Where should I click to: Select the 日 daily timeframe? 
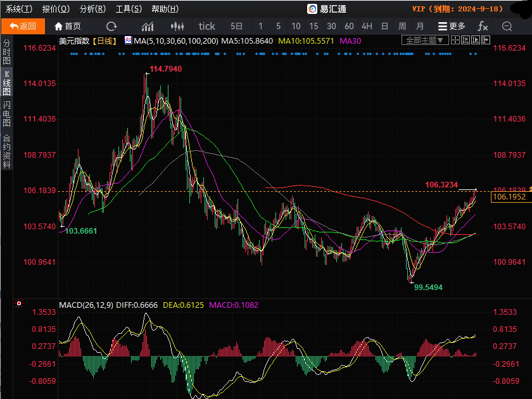pos(384,26)
